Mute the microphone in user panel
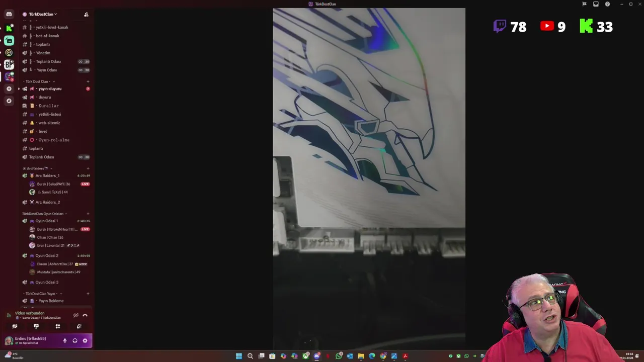Image resolution: width=644 pixels, height=362 pixels. pyautogui.click(x=64, y=341)
